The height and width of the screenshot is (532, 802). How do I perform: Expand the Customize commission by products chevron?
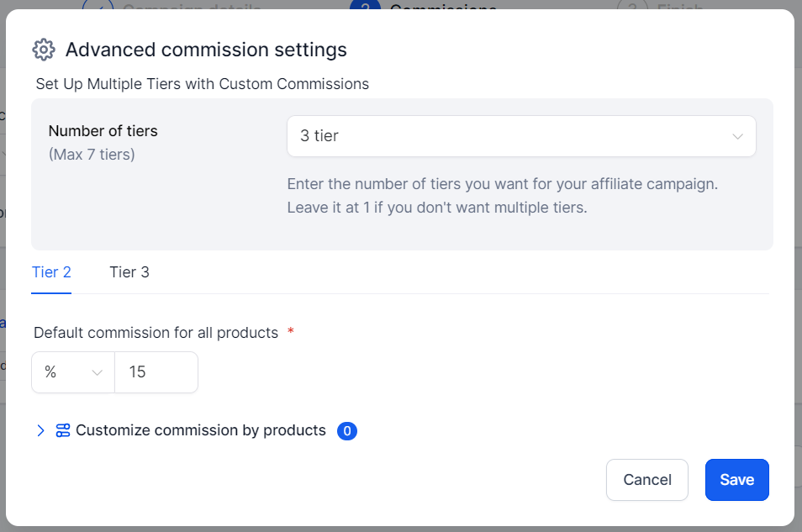40,430
